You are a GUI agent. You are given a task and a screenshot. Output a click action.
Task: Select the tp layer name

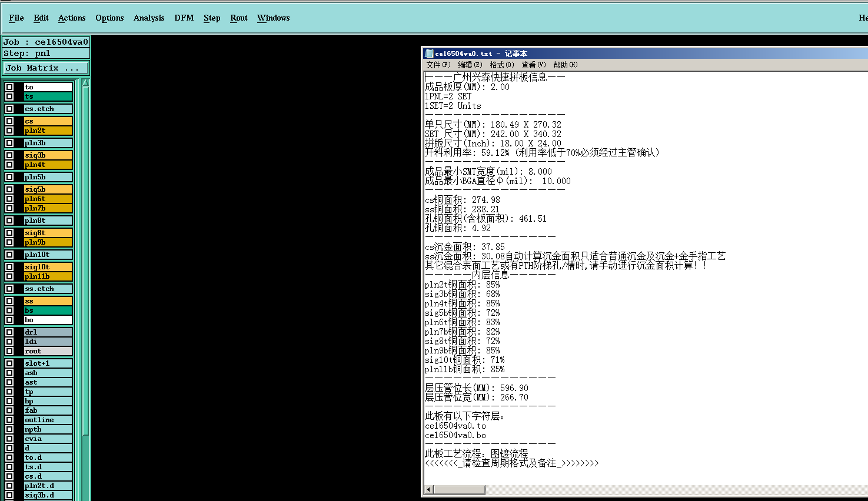click(x=48, y=392)
